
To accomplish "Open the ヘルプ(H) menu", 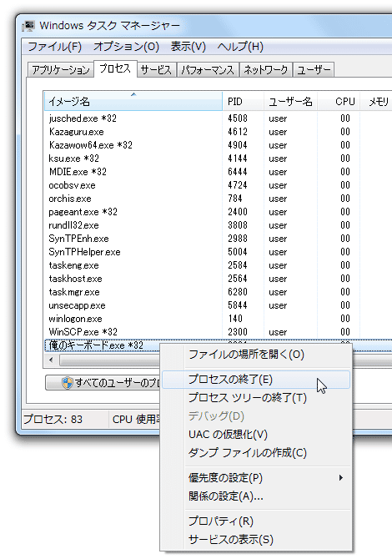I will (240, 47).
